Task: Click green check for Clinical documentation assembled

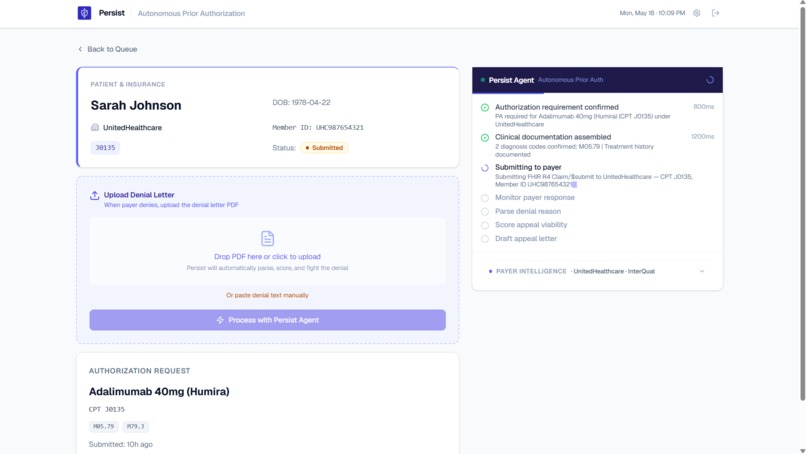Action: tap(485, 138)
